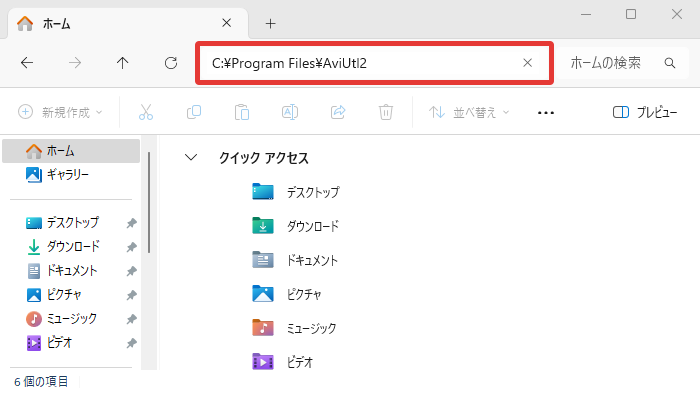700x394 pixels.
Task: Select the ピクチャ folder in Quick Access
Action: pos(287,294)
